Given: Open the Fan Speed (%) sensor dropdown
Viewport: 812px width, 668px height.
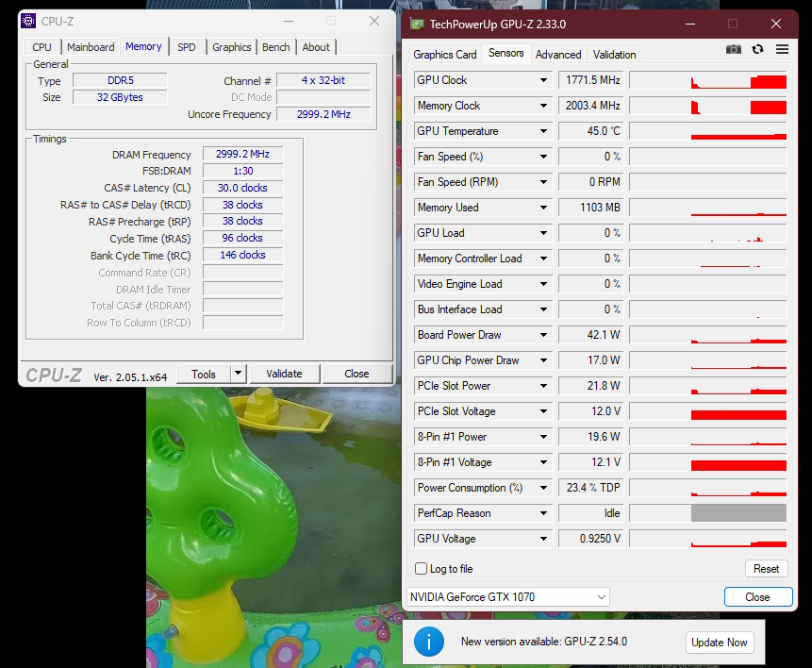Looking at the screenshot, I should [x=543, y=157].
